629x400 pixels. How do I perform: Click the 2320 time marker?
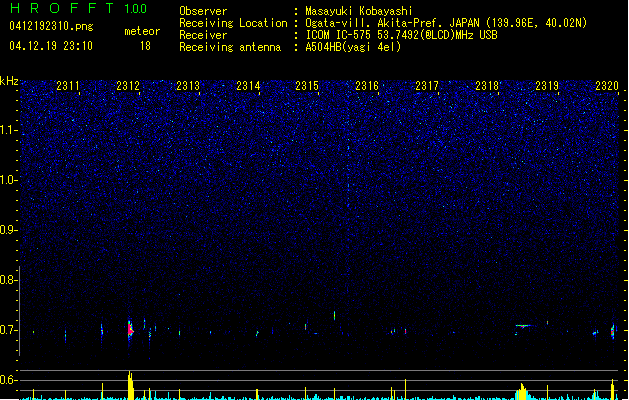(x=607, y=86)
